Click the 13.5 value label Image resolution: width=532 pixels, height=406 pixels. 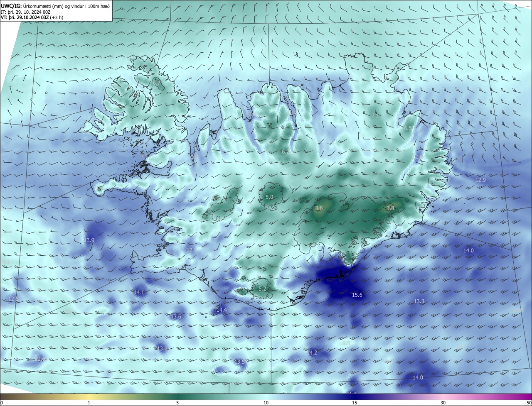click(x=239, y=362)
